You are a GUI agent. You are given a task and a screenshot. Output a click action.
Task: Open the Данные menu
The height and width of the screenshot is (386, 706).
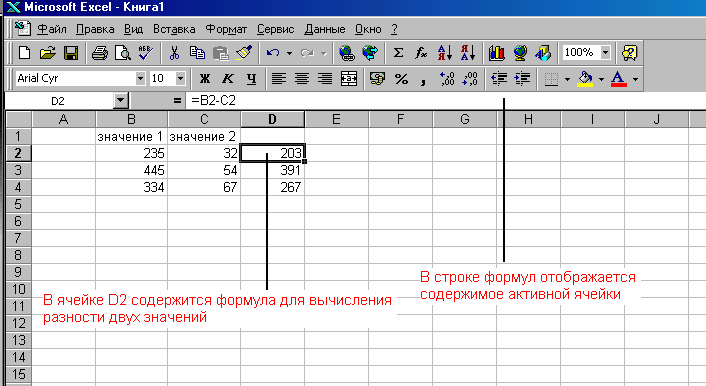click(325, 29)
